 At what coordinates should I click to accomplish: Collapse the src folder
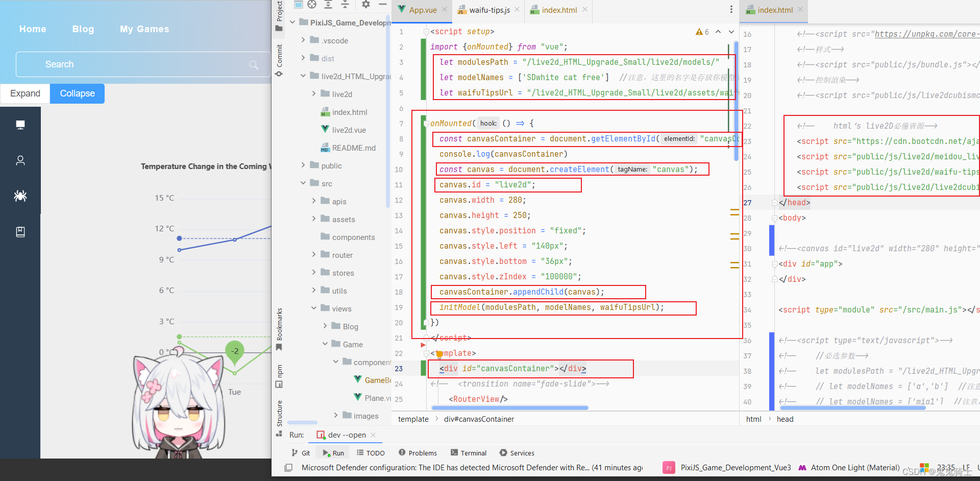[303, 183]
